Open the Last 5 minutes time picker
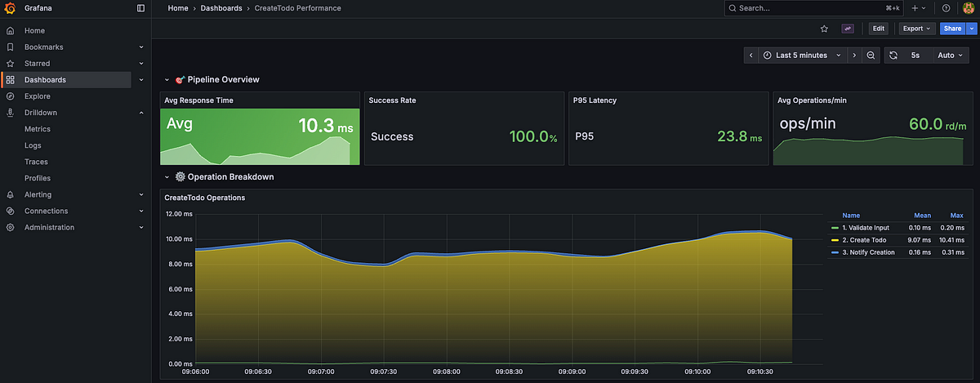Image resolution: width=980 pixels, height=383 pixels. (800, 56)
